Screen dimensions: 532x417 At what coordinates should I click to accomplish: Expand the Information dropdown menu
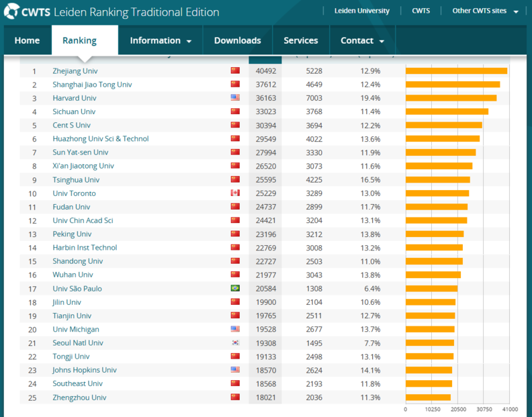coord(161,40)
